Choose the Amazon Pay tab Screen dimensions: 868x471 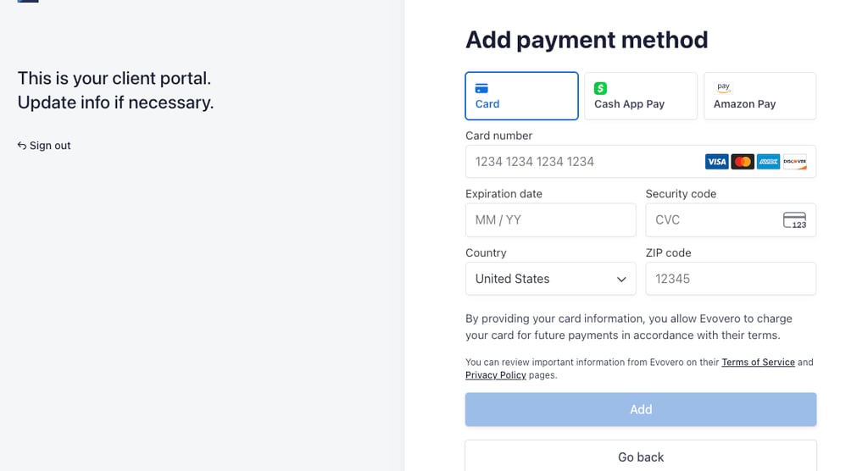click(759, 96)
